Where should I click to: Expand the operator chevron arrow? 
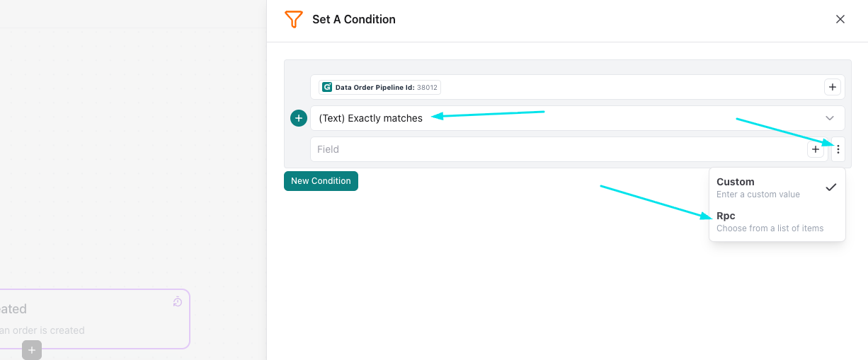[x=830, y=118]
